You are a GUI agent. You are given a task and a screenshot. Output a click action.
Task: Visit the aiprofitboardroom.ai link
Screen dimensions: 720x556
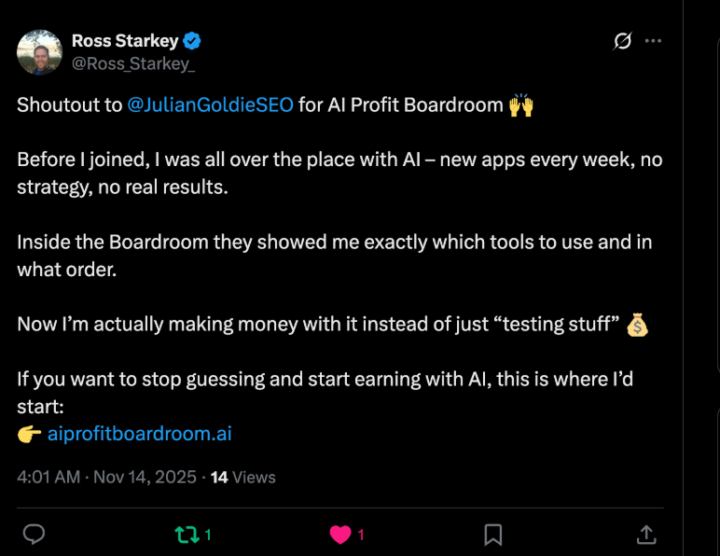pos(139,433)
